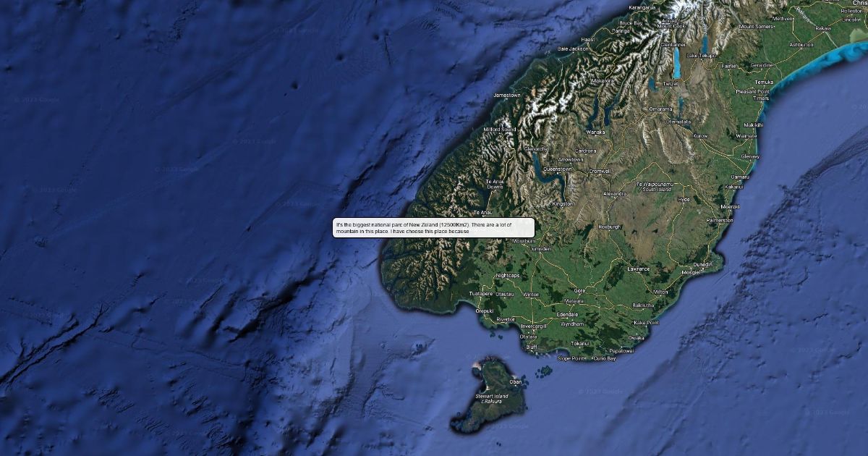Click the Nightcaps place label
The width and height of the screenshot is (868, 456).
tap(508, 276)
